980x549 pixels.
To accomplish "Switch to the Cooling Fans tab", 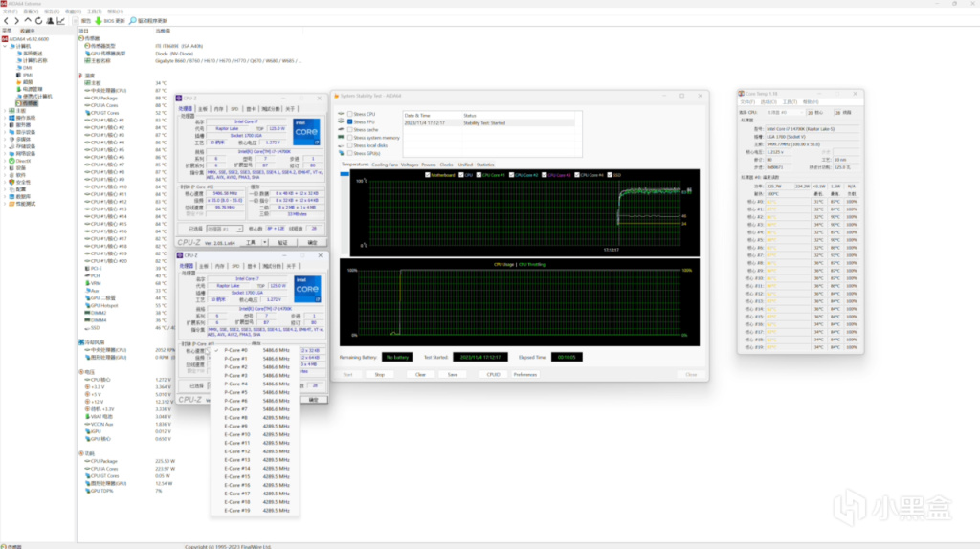I will (x=385, y=165).
